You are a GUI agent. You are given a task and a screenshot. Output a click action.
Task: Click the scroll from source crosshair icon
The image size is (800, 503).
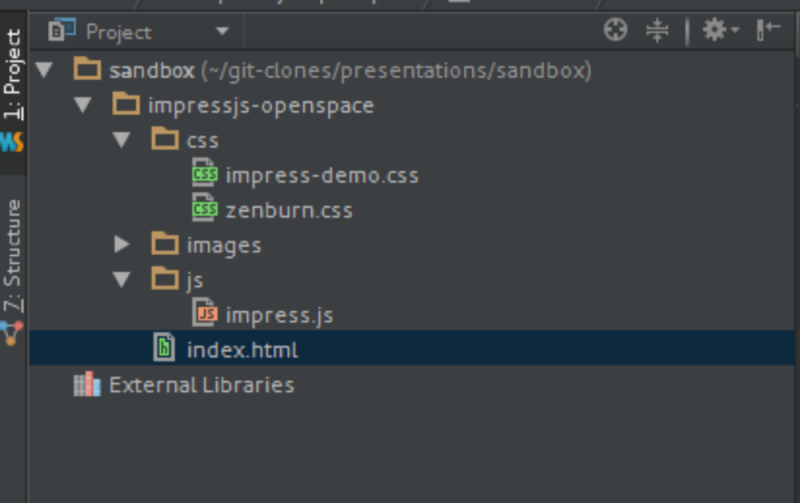click(616, 31)
